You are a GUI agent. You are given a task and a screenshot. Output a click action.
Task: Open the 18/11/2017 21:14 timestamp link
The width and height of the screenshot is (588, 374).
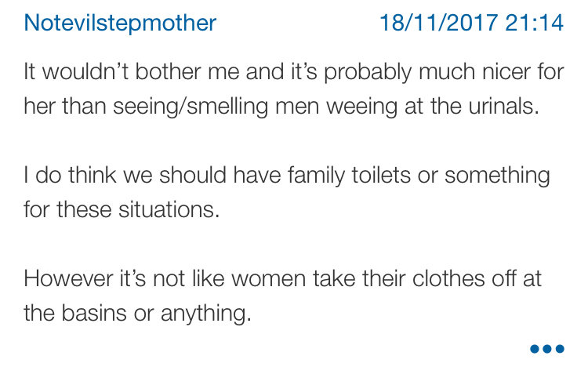[x=472, y=23]
